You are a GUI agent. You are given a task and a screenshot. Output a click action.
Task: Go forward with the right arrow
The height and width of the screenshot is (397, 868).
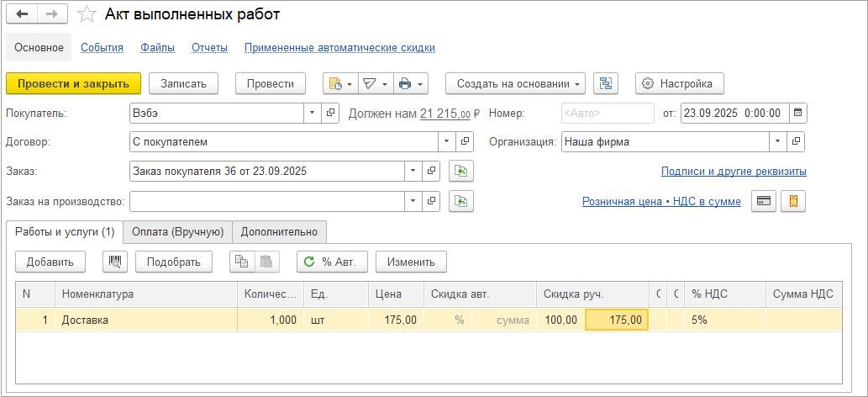click(53, 13)
